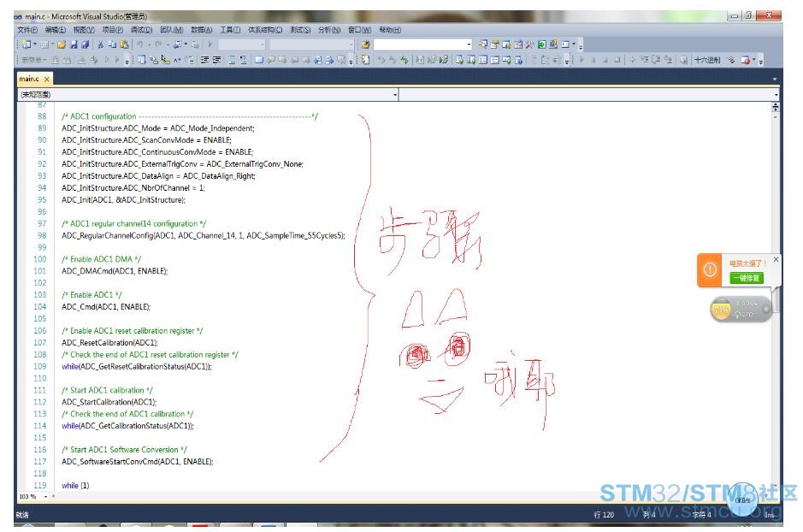Open the 100 % zoom dropdown
The image size is (803, 532).
click(x=45, y=496)
